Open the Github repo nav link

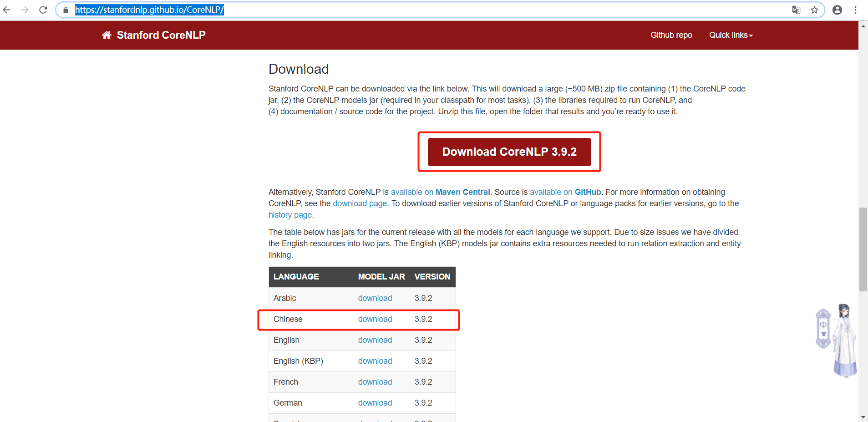click(671, 35)
